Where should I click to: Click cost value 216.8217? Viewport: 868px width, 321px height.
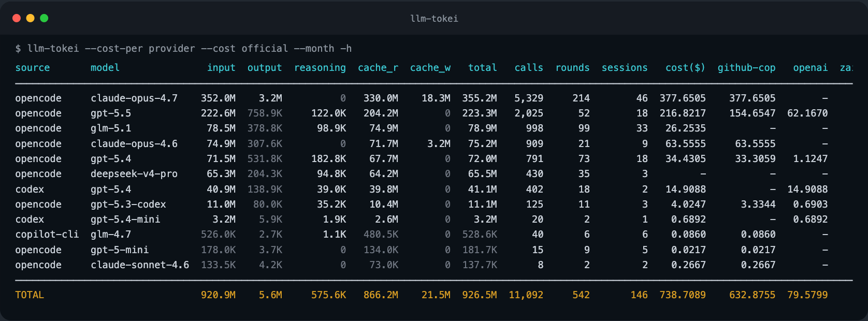pyautogui.click(x=683, y=113)
